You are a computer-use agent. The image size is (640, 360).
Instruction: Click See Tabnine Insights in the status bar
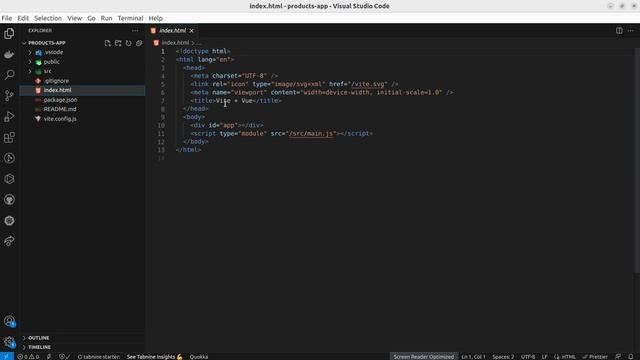coord(154,356)
